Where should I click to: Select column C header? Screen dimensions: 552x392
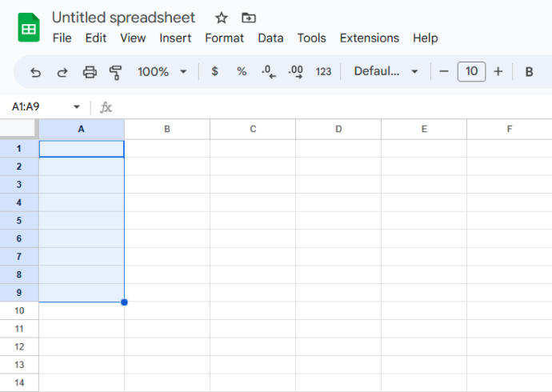[x=253, y=129]
